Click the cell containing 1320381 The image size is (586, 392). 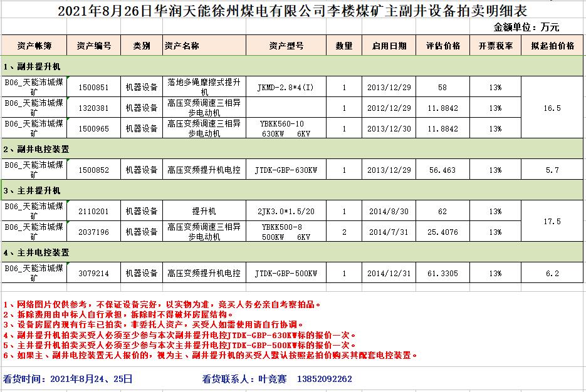coord(93,108)
